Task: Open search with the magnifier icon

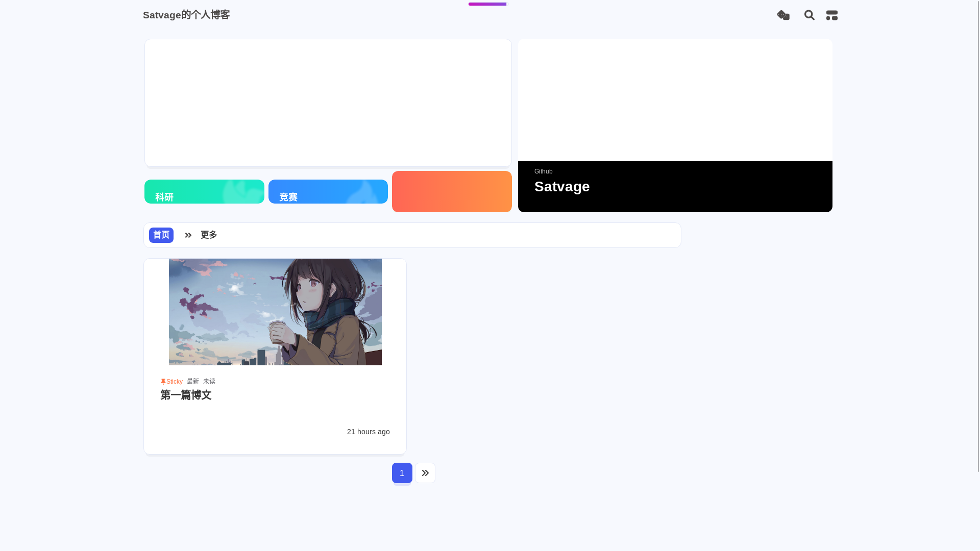Action: [x=809, y=15]
